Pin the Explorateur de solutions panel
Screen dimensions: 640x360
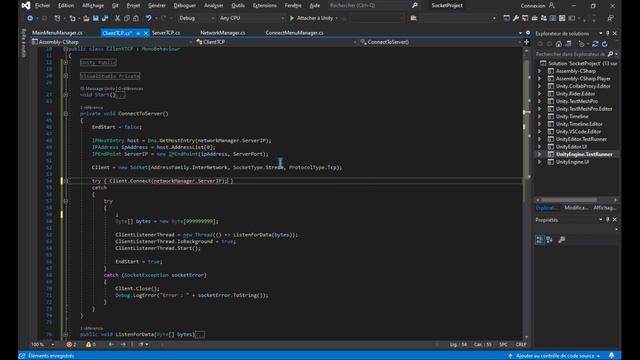[x=607, y=33]
